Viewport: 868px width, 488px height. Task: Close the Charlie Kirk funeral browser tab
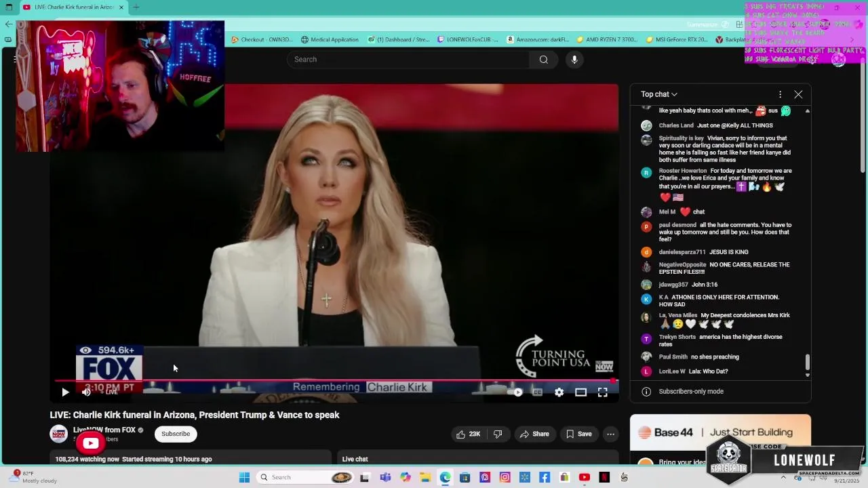click(x=121, y=7)
